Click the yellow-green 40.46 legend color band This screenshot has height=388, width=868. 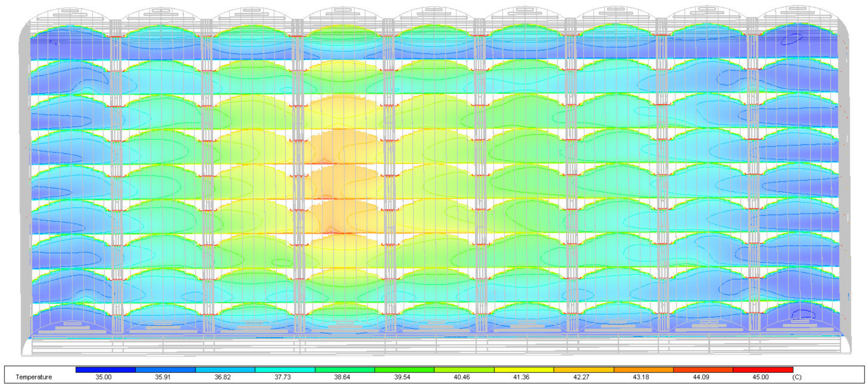464,370
